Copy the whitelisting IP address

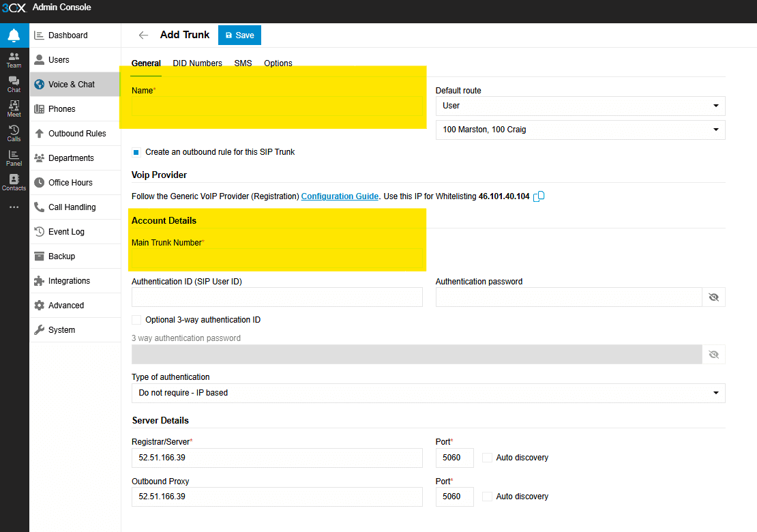[x=539, y=196]
